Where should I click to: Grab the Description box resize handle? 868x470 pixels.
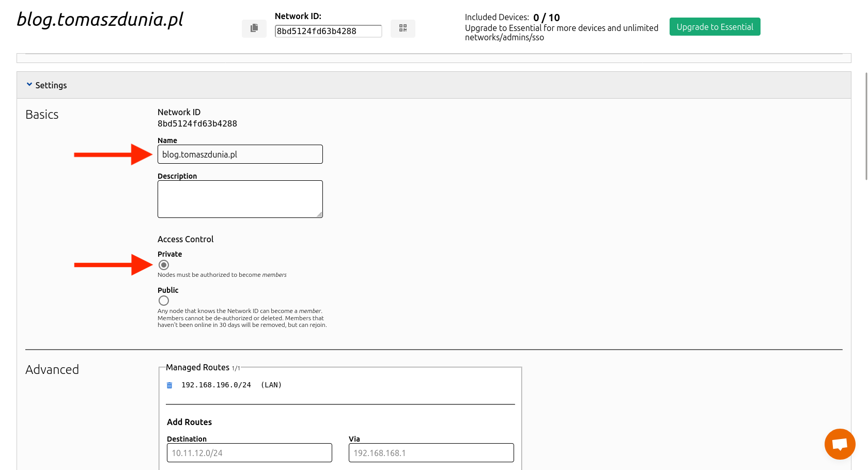click(320, 215)
